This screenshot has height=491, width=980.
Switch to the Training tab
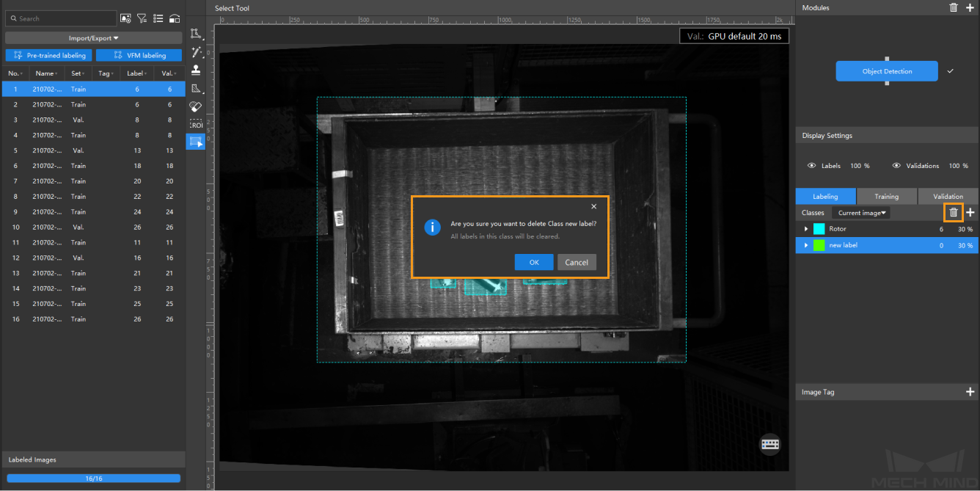886,197
